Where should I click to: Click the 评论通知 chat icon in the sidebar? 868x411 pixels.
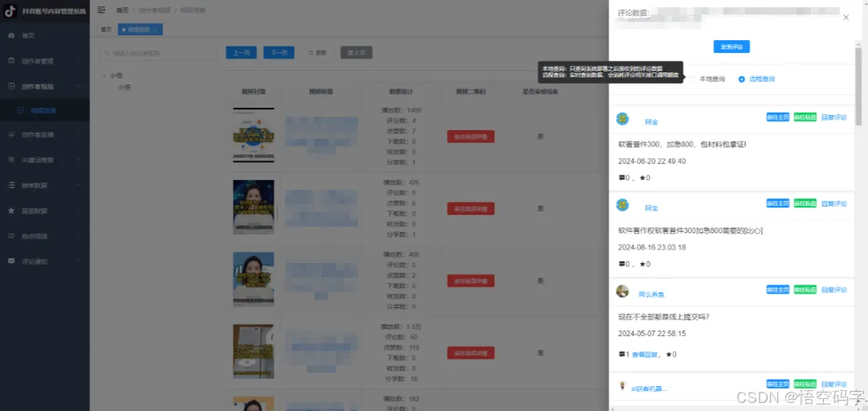click(11, 261)
